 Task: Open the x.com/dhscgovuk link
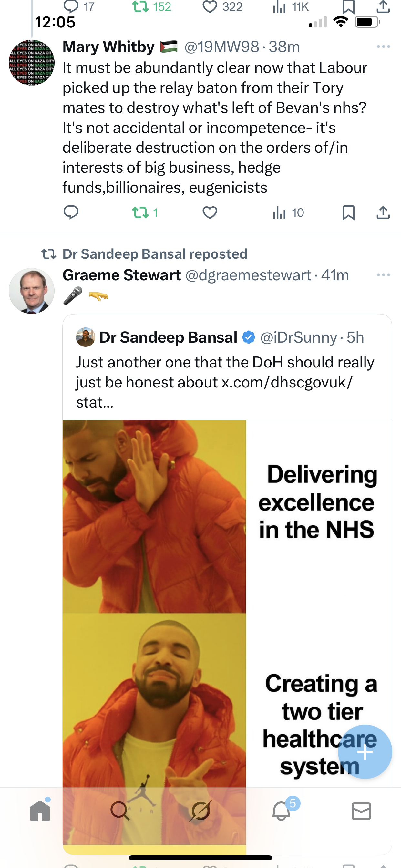tap(286, 382)
